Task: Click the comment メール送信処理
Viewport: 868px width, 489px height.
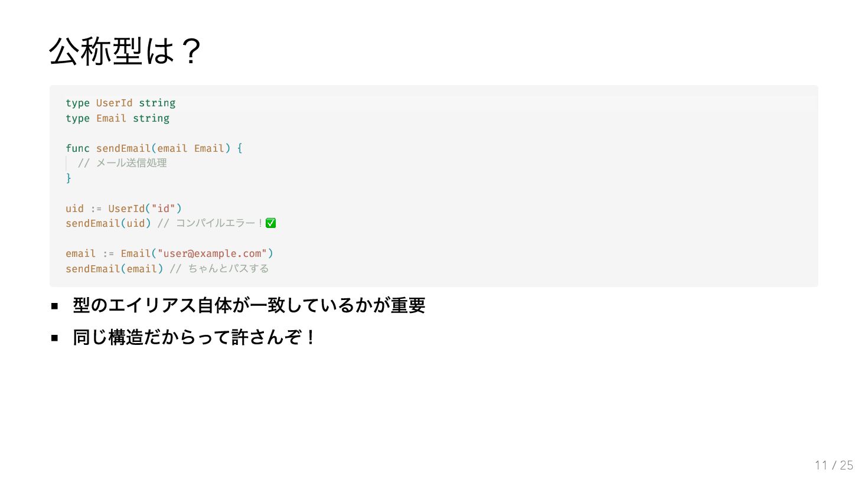Action: click(122, 163)
